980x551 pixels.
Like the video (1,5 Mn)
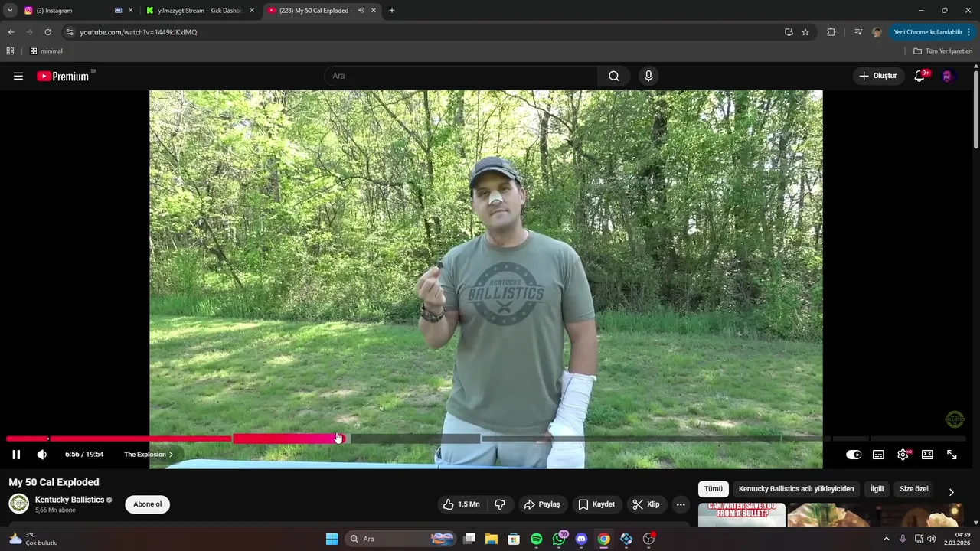462,504
